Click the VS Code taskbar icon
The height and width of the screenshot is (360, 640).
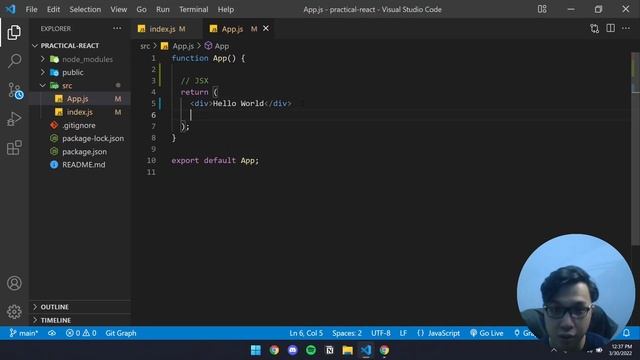(366, 350)
